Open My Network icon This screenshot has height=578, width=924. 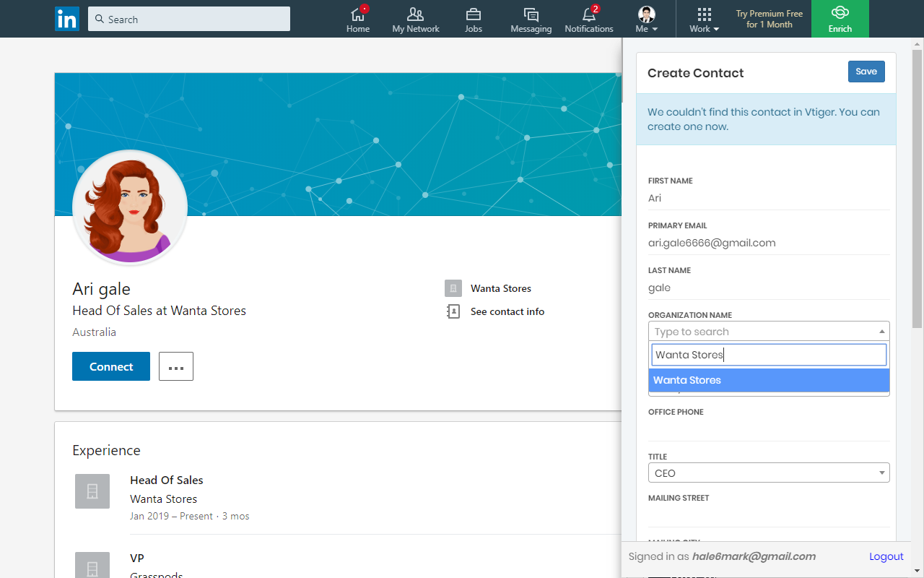415,14
